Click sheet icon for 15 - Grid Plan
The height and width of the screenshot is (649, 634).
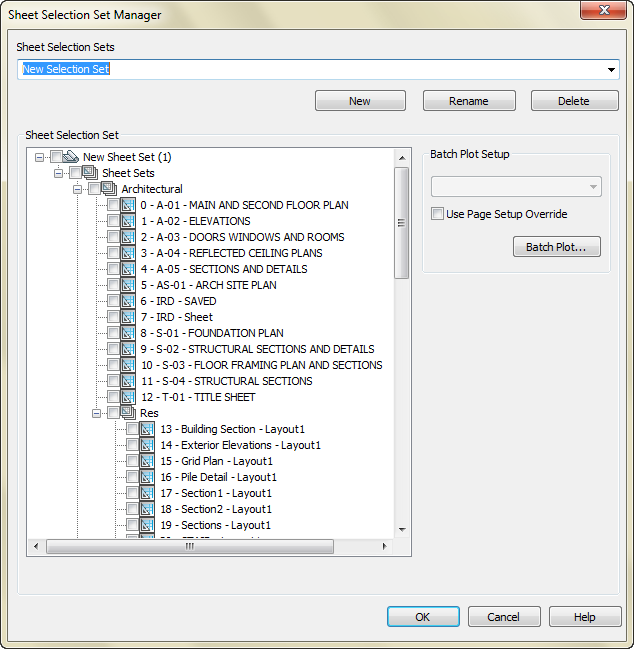click(x=147, y=461)
